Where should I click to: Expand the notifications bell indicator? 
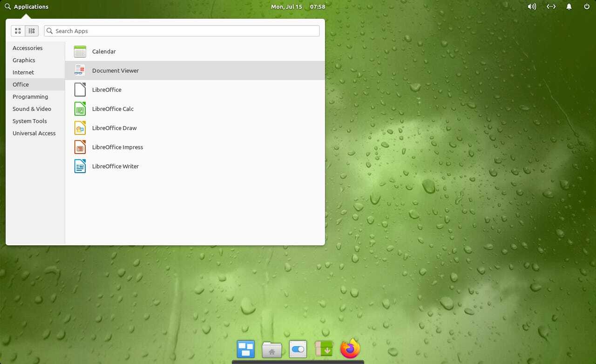coord(569,7)
